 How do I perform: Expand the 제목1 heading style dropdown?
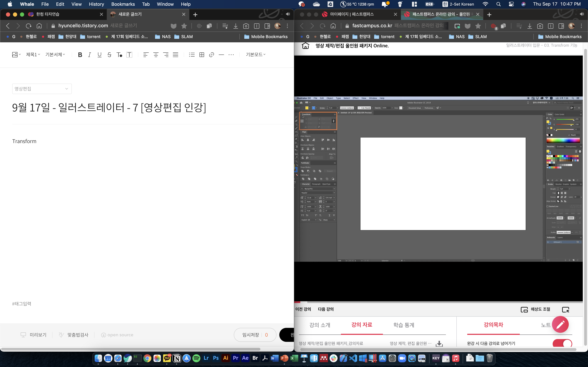click(33, 55)
